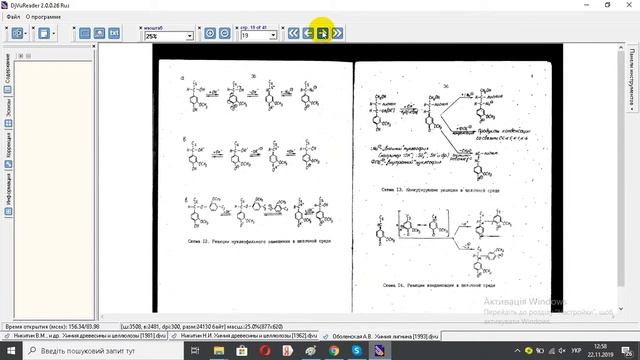Go to next page arrow

(x=322, y=33)
